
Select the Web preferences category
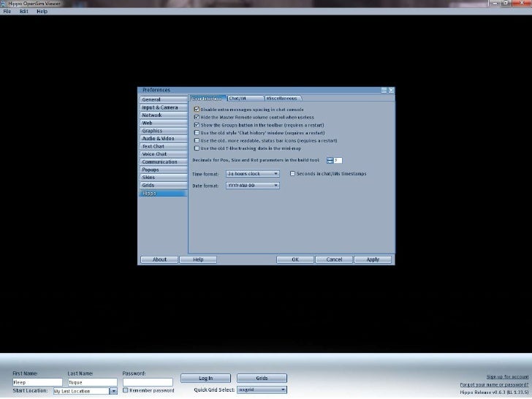[x=163, y=123]
